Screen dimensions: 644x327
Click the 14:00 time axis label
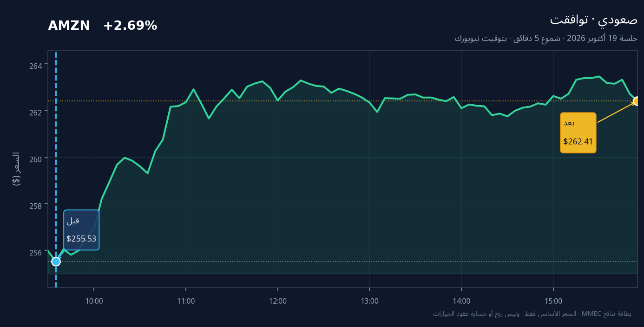[x=461, y=301]
